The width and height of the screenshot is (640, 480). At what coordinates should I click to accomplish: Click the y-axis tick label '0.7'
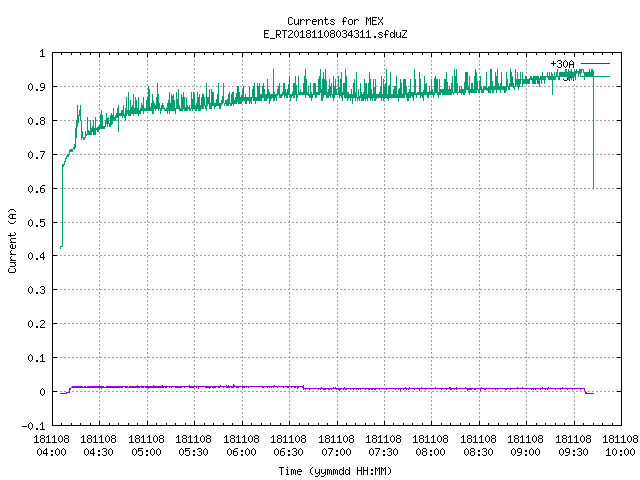pyautogui.click(x=37, y=155)
